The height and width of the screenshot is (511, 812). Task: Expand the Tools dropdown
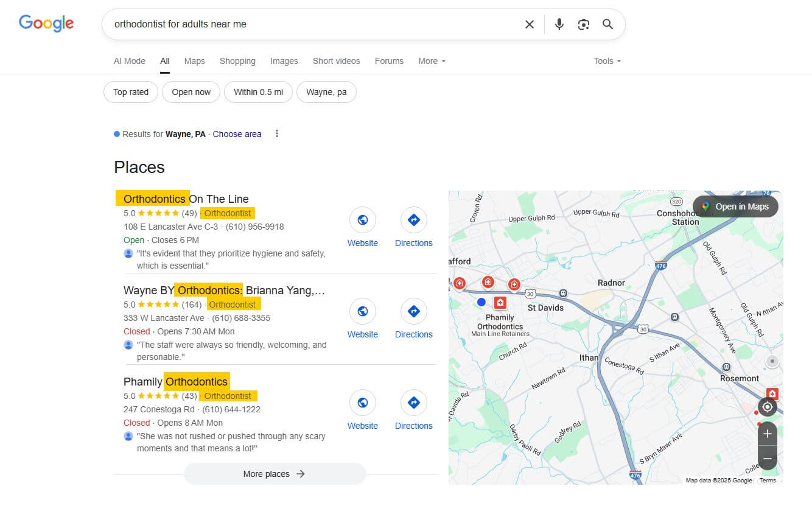607,61
